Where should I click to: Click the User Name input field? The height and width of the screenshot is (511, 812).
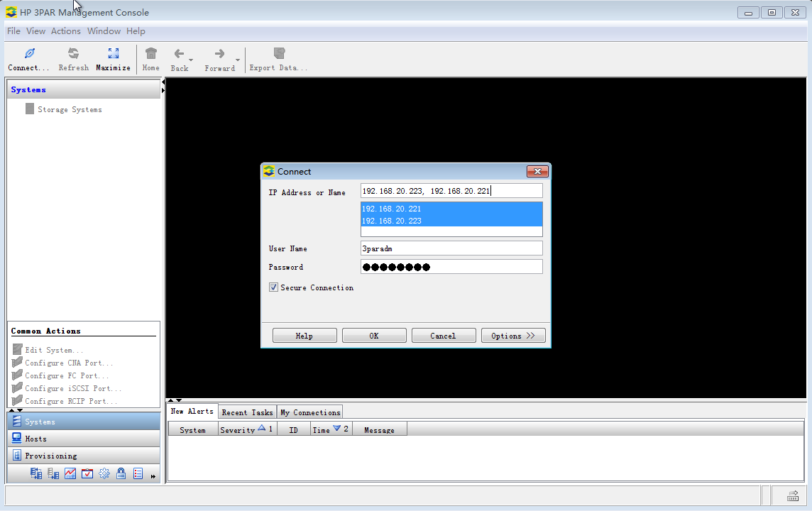coord(451,248)
